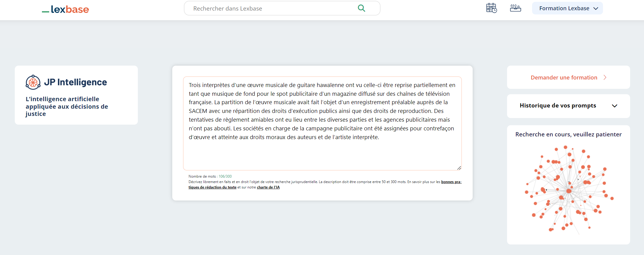Click the text area resize handle
This screenshot has width=644, height=255.
(x=459, y=168)
